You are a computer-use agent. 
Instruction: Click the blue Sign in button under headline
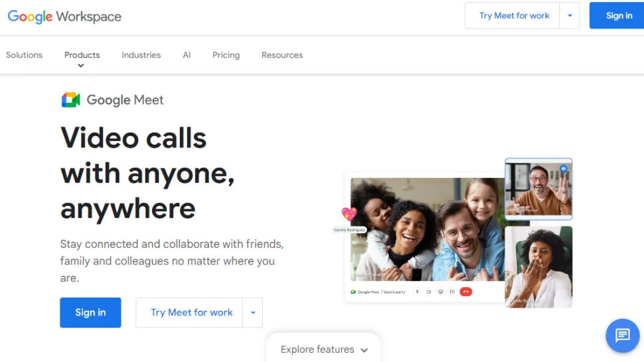point(90,313)
